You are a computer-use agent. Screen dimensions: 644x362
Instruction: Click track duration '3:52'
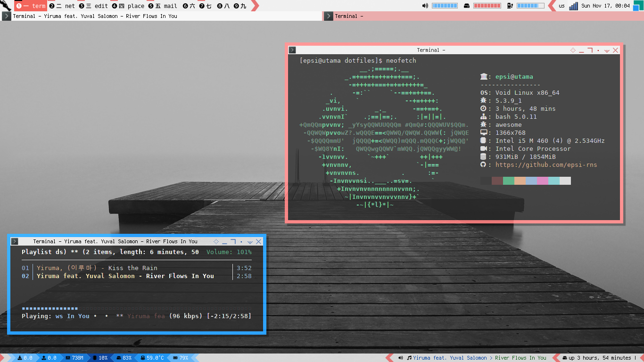coord(244,268)
